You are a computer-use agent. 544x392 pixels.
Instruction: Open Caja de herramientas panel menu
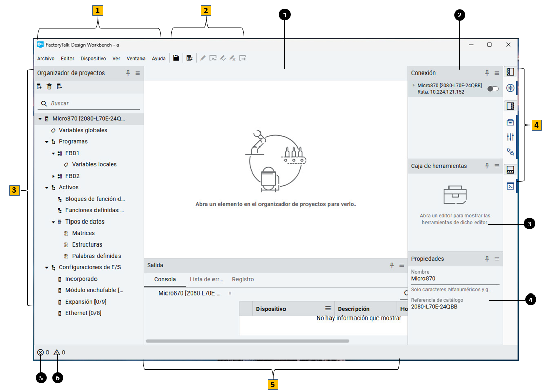(x=497, y=166)
